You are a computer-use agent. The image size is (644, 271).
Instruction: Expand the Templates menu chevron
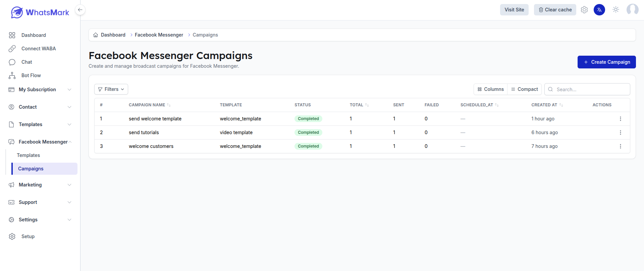click(69, 124)
